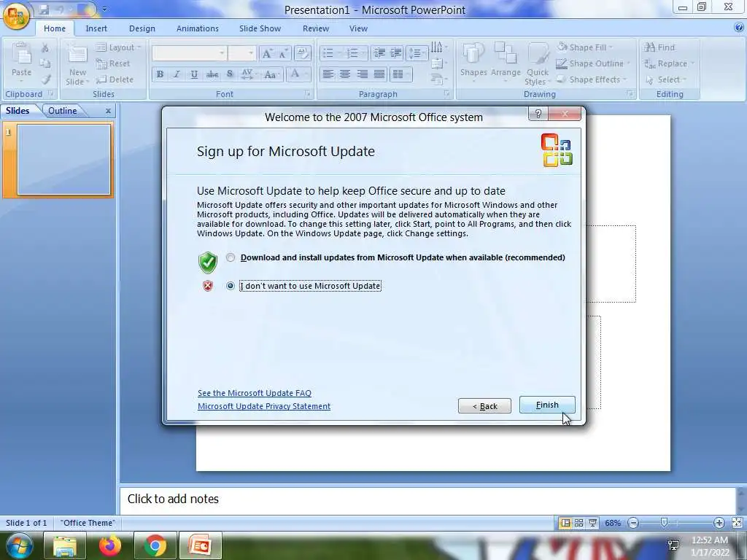This screenshot has width=747, height=560.
Task: Open the Office Button menu
Action: (x=16, y=15)
